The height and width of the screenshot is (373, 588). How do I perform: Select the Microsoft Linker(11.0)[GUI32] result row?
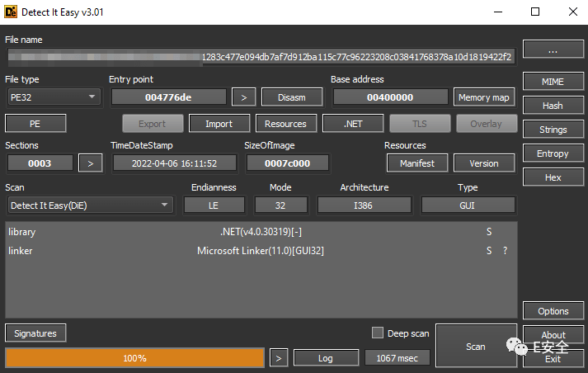tap(261, 251)
